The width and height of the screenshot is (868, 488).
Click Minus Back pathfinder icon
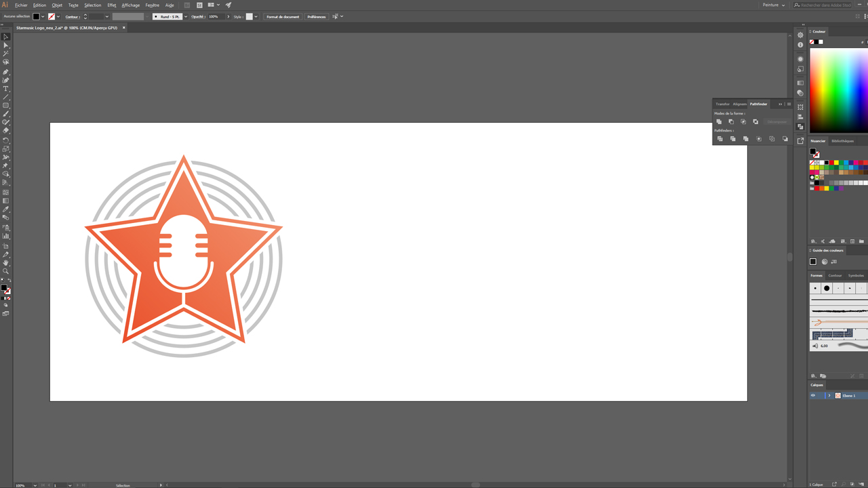(x=785, y=139)
